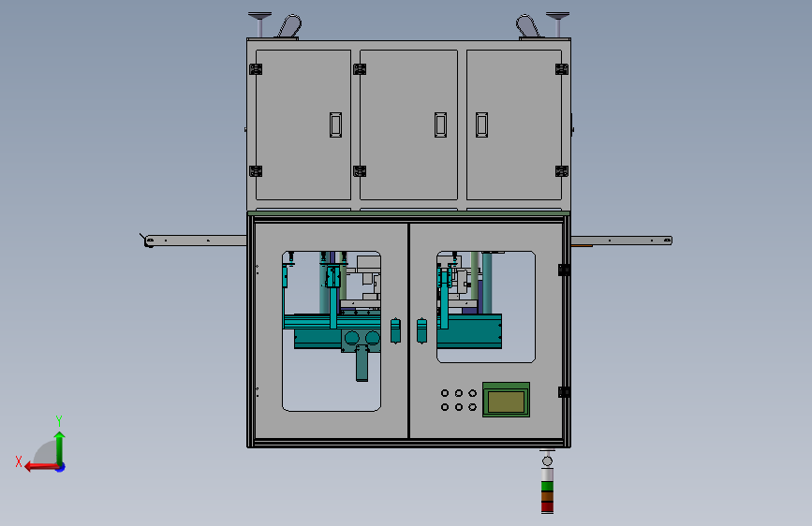This screenshot has height=526, width=812.
Task: Click the bottom-right push button beside the touchscreen
Action: pos(472,407)
